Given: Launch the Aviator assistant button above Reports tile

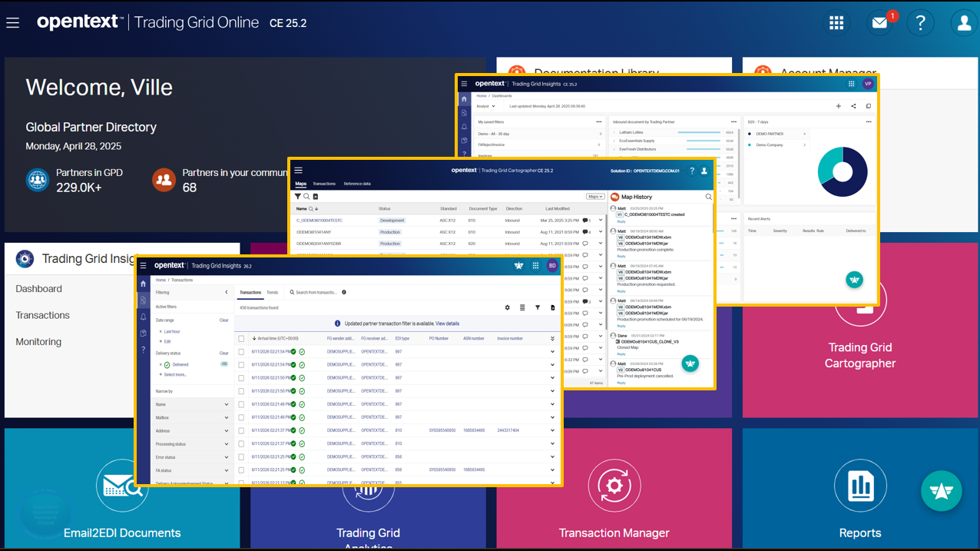Looking at the screenshot, I should pos(942,491).
